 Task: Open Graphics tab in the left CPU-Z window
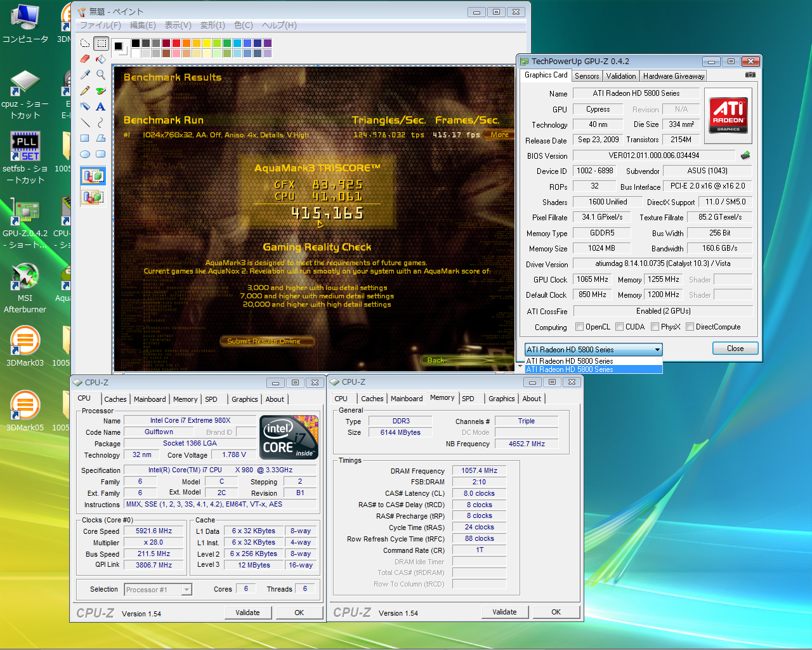245,399
